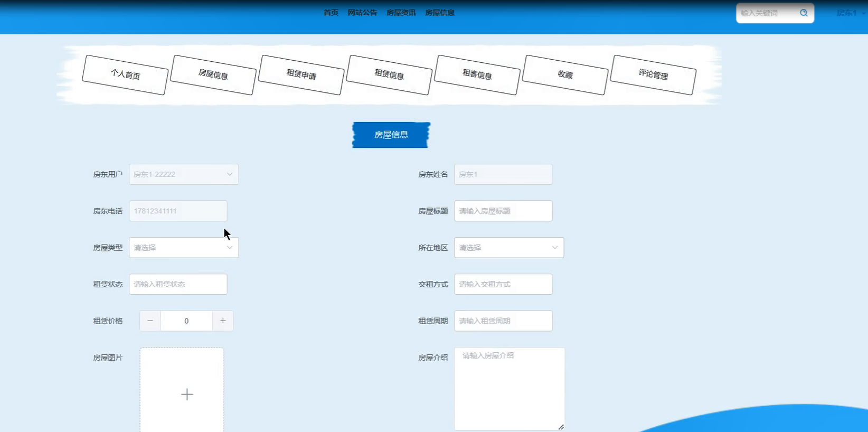868x432 pixels.
Task: Click the 房东电话 field
Action: tap(178, 211)
